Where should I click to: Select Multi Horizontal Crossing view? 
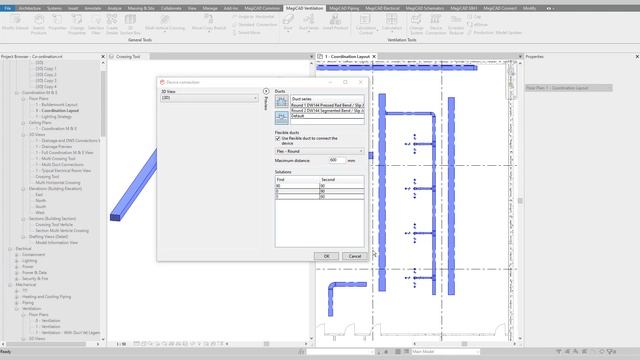pos(58,182)
